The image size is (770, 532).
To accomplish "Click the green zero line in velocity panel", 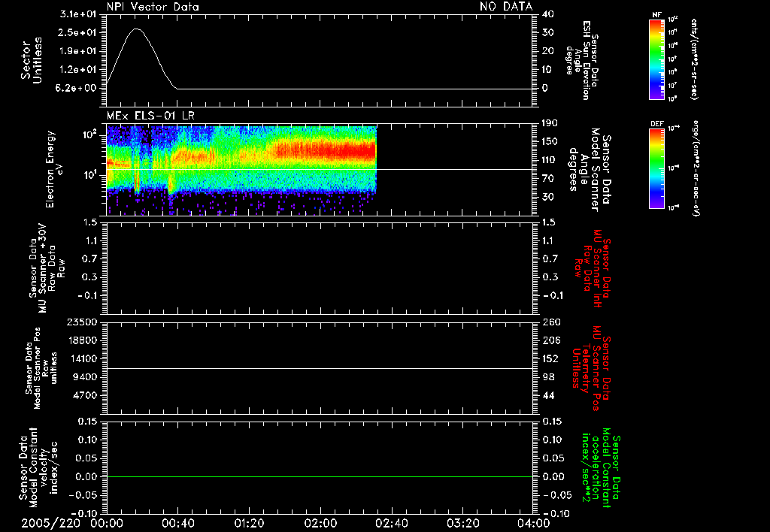I will pyautogui.click(x=319, y=476).
